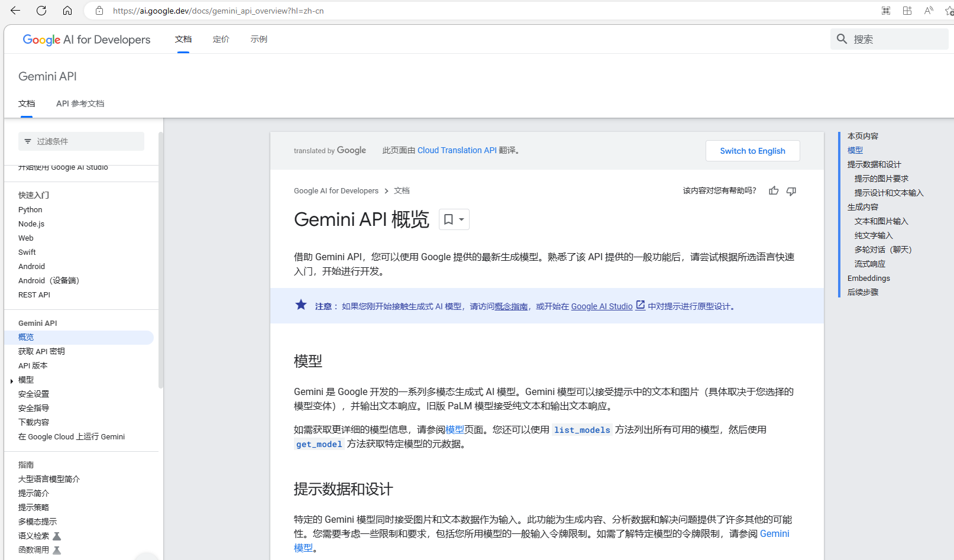This screenshot has width=954, height=560.
Task: Open 安全指导 in sidebar
Action: (34, 408)
